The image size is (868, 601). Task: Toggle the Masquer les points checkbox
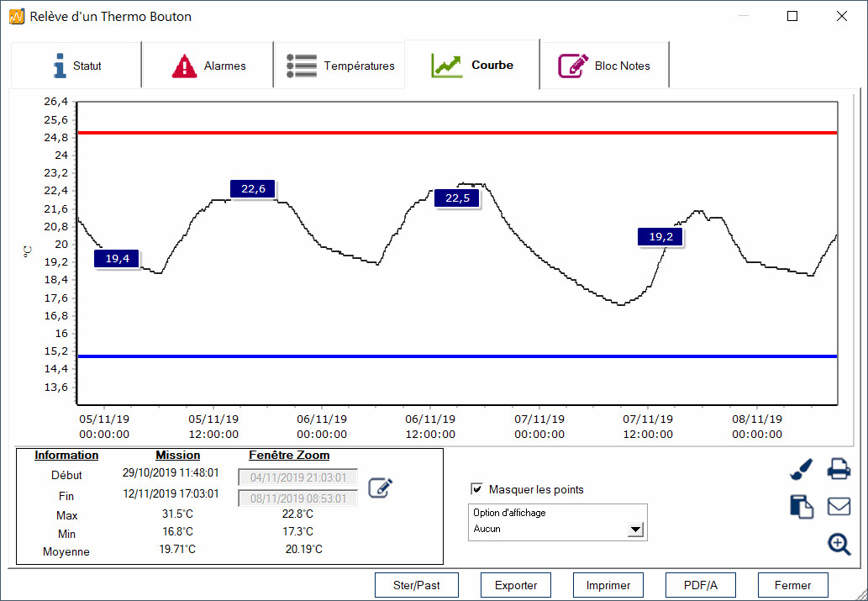click(476, 489)
